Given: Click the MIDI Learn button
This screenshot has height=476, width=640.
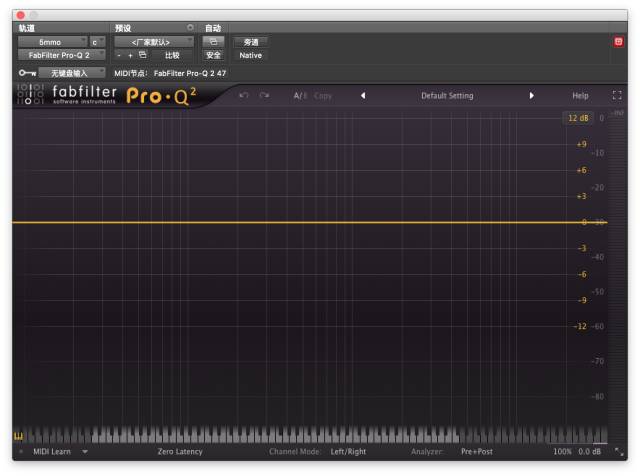Looking at the screenshot, I should click(x=52, y=452).
